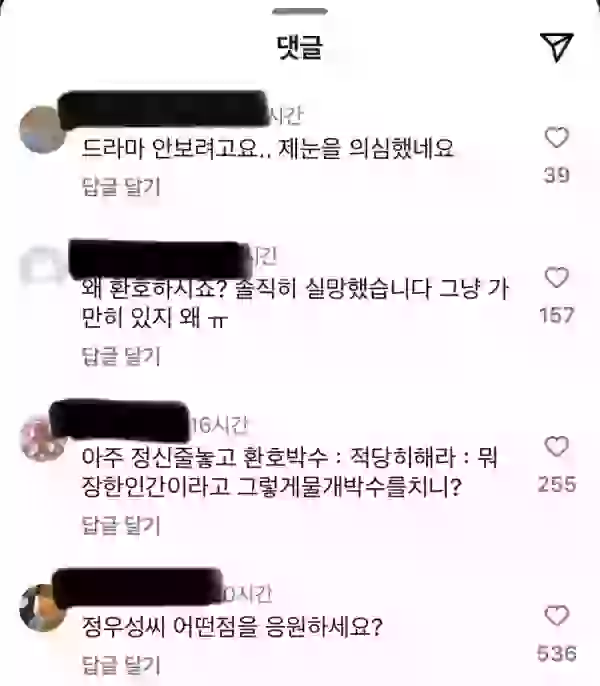Open the 39 likes count
This screenshot has height=686, width=600.
(x=557, y=175)
